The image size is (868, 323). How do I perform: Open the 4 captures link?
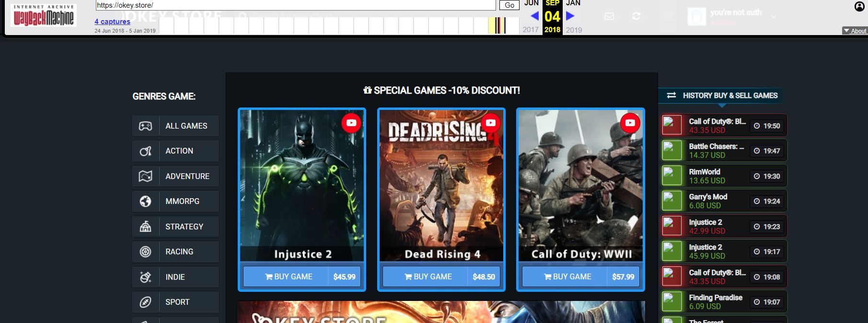[112, 22]
